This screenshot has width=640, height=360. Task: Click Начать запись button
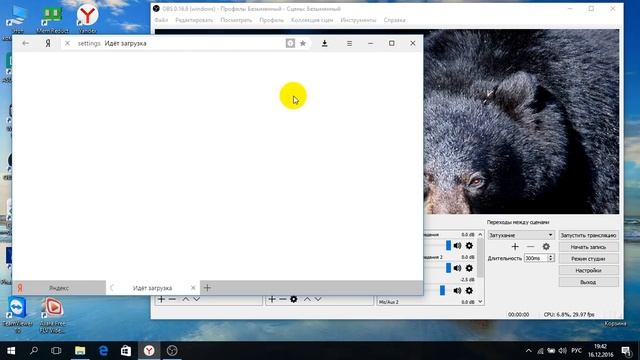tap(588, 247)
